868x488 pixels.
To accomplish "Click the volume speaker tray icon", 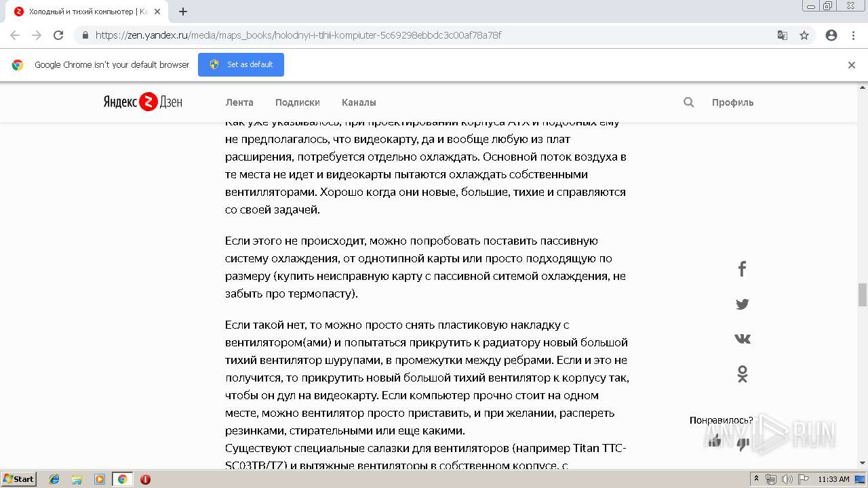I will 787,479.
